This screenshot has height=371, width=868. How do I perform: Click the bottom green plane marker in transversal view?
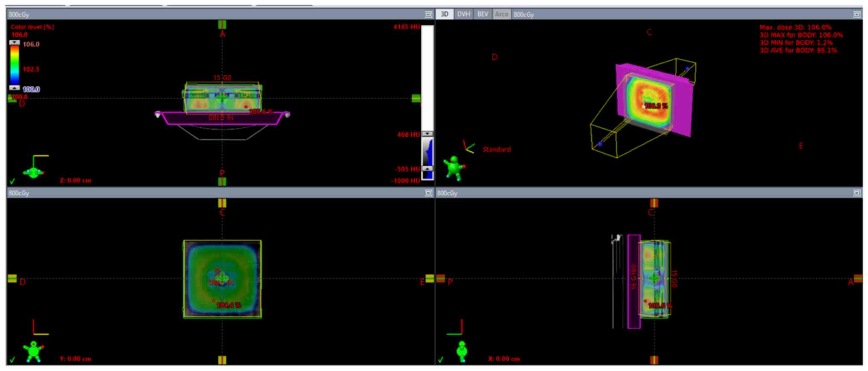pos(222,182)
